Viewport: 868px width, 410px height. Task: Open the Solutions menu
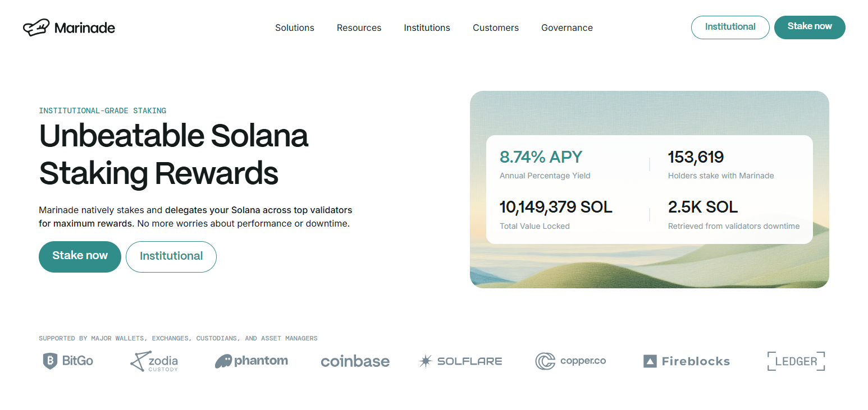[x=294, y=27]
